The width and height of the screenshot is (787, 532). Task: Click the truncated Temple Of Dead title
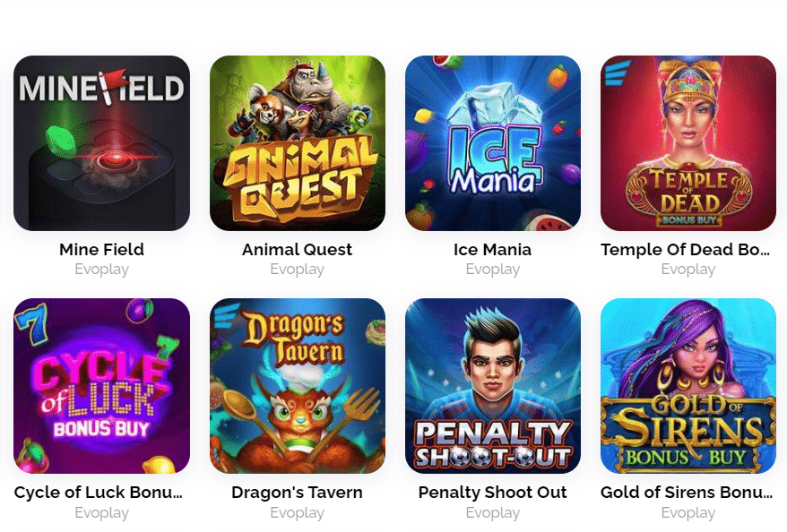click(x=686, y=249)
